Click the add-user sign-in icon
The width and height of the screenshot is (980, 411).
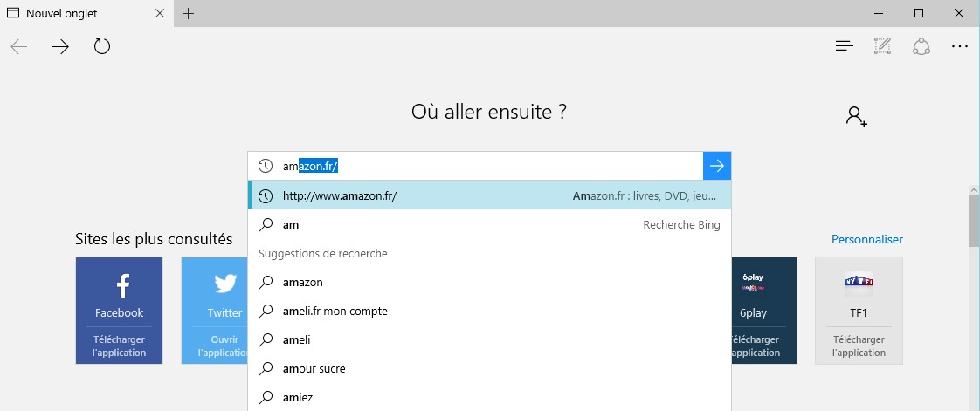856,117
